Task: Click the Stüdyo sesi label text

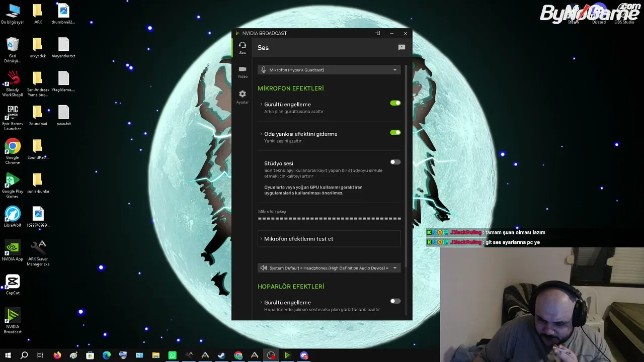Action: tap(278, 163)
